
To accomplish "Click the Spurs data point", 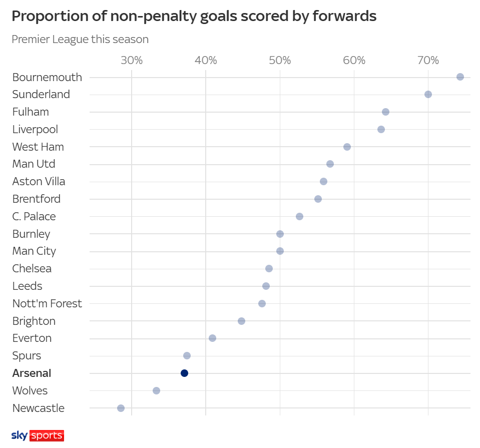I will [x=187, y=356].
